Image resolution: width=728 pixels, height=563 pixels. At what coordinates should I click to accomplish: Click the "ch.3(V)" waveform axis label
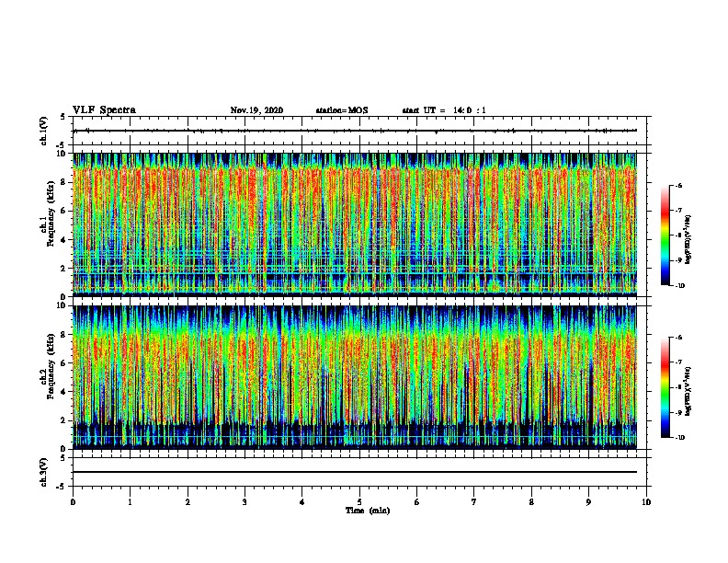click(44, 472)
